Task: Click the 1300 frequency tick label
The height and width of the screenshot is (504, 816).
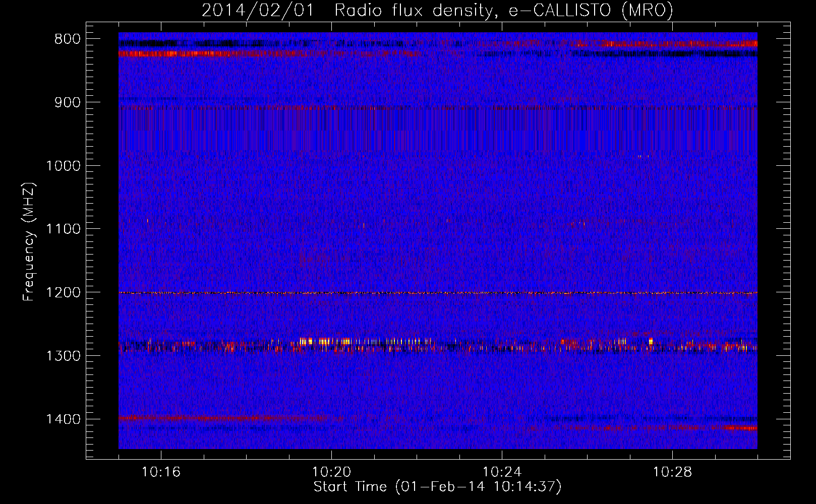Action: coord(63,356)
